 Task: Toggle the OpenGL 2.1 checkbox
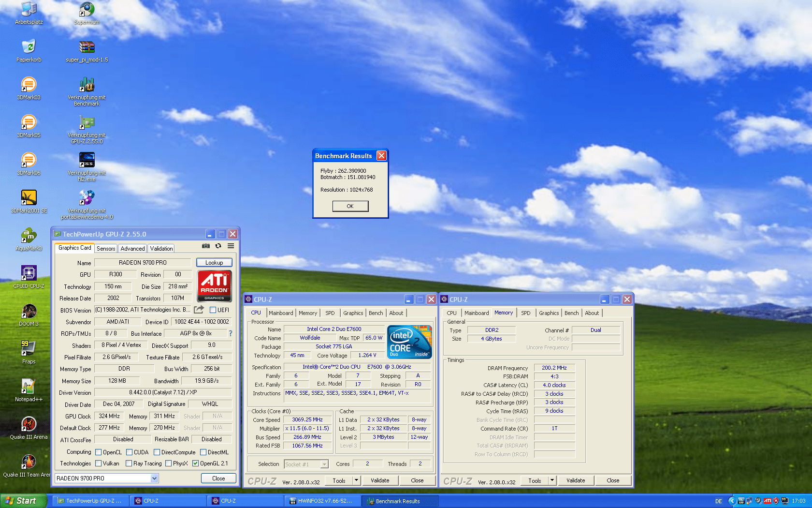pos(195,463)
